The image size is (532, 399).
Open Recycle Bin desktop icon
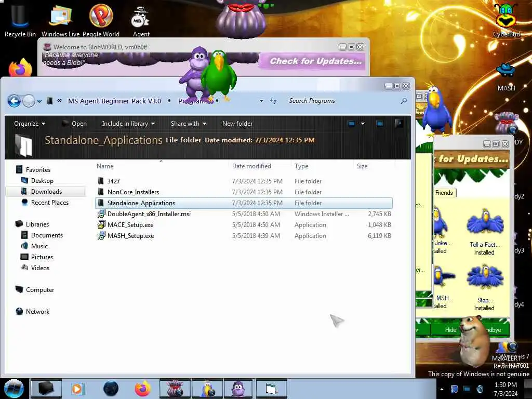pyautogui.click(x=20, y=20)
